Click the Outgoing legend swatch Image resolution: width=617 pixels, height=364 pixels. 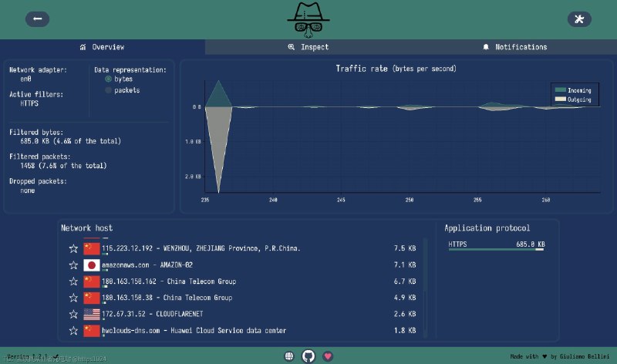tap(561, 99)
